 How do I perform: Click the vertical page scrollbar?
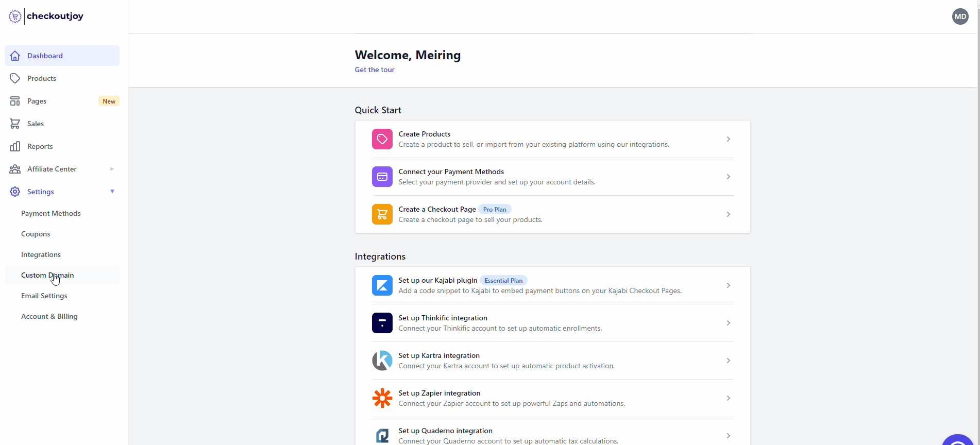(x=977, y=206)
